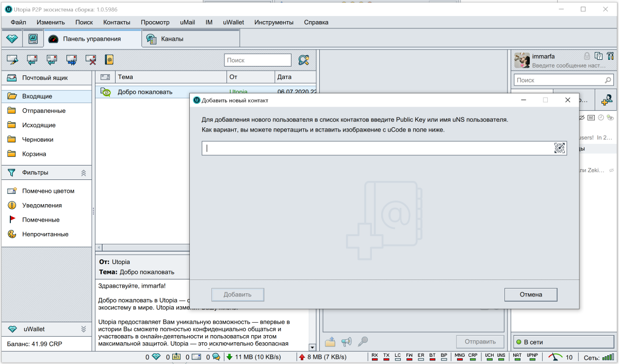Toggle the green eye visibility filter icon
Viewport: 619px width, 364px height.
[x=610, y=118]
